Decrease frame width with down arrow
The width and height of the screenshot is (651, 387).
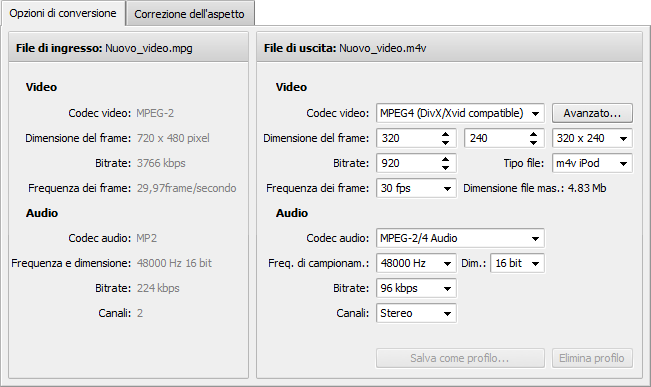coord(445,142)
